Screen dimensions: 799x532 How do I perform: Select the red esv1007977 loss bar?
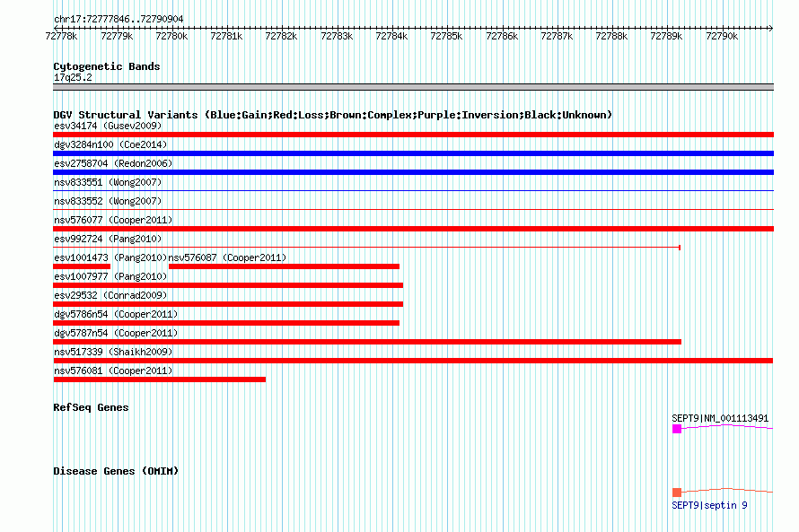tap(228, 285)
